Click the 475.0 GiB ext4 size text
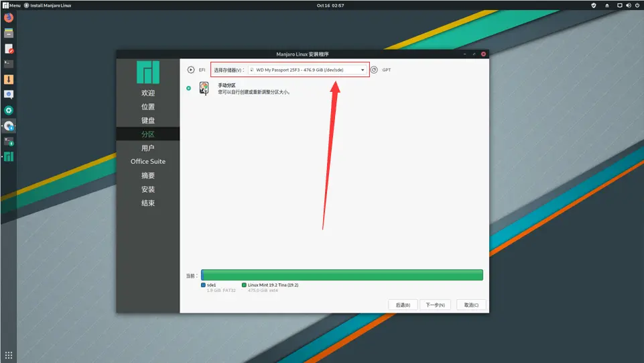This screenshot has height=363, width=644. point(263,291)
